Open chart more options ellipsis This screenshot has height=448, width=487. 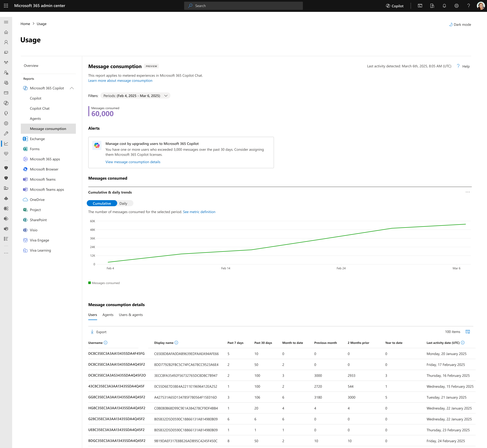pyautogui.click(x=468, y=192)
